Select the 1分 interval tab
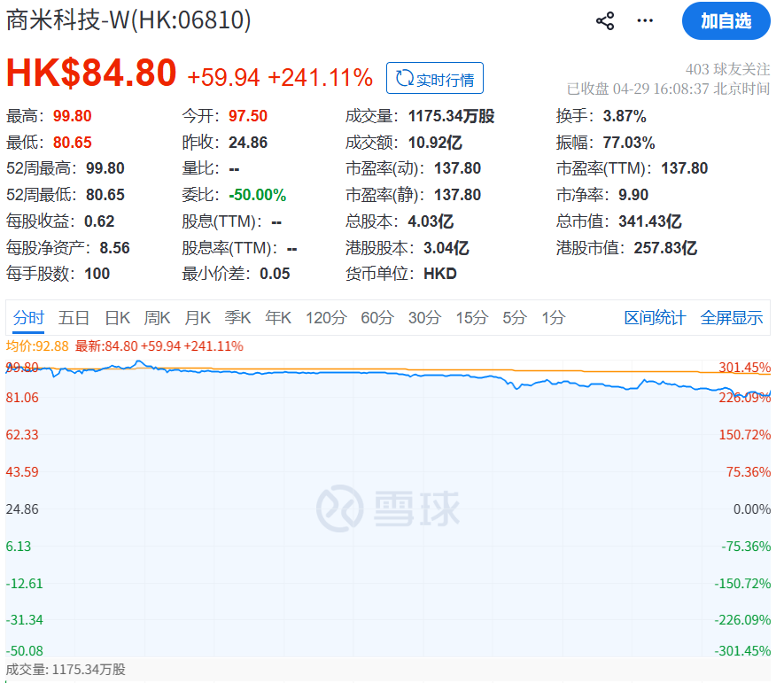784x683 pixels. coord(554,318)
